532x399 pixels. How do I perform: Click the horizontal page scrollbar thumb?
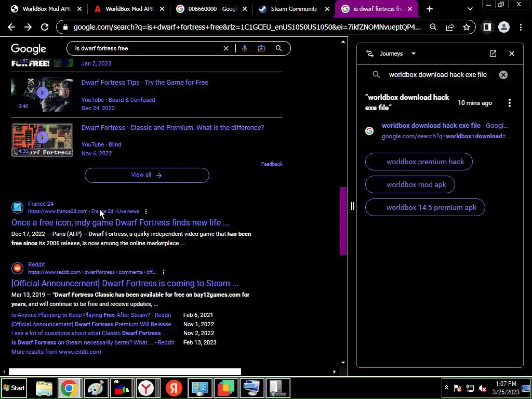coord(125,372)
